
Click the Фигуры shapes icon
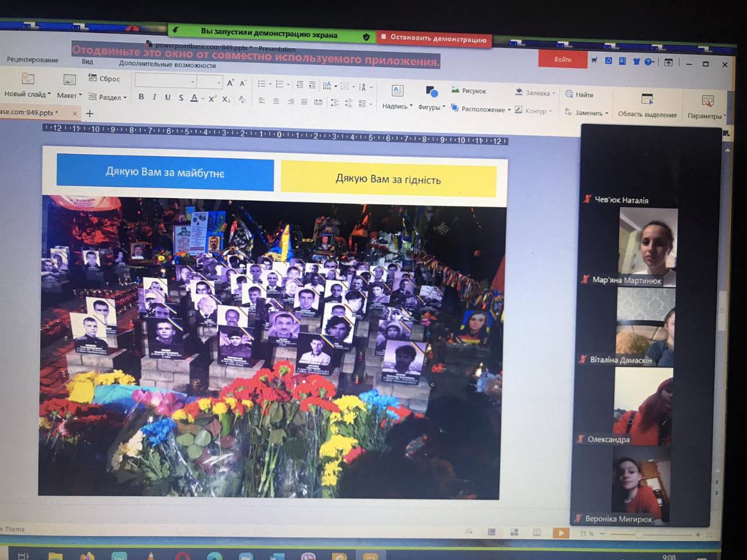click(431, 92)
